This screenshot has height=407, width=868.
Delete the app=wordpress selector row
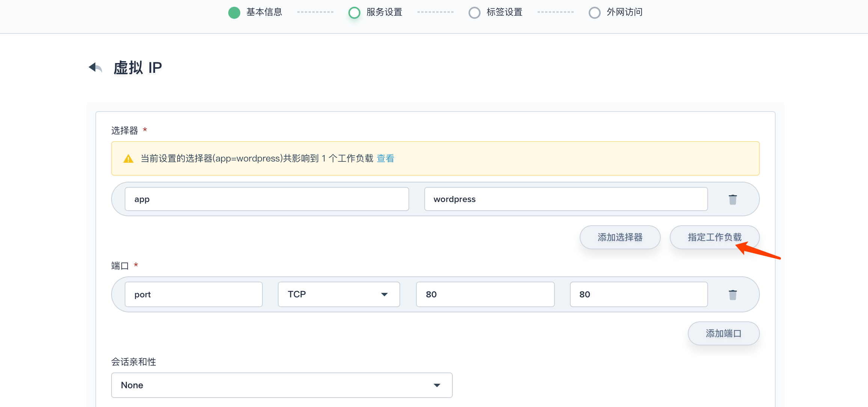pyautogui.click(x=732, y=199)
